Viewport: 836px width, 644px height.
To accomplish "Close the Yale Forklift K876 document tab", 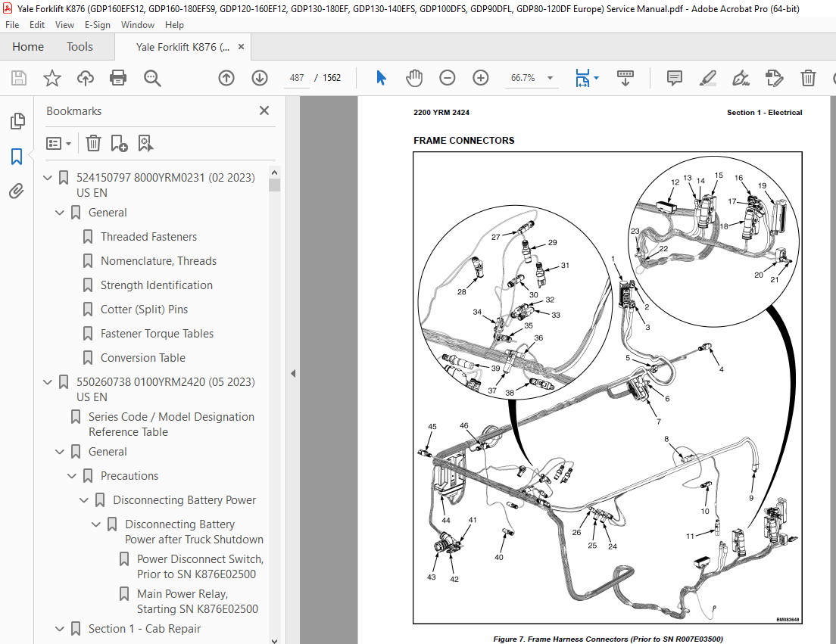I will point(241,47).
